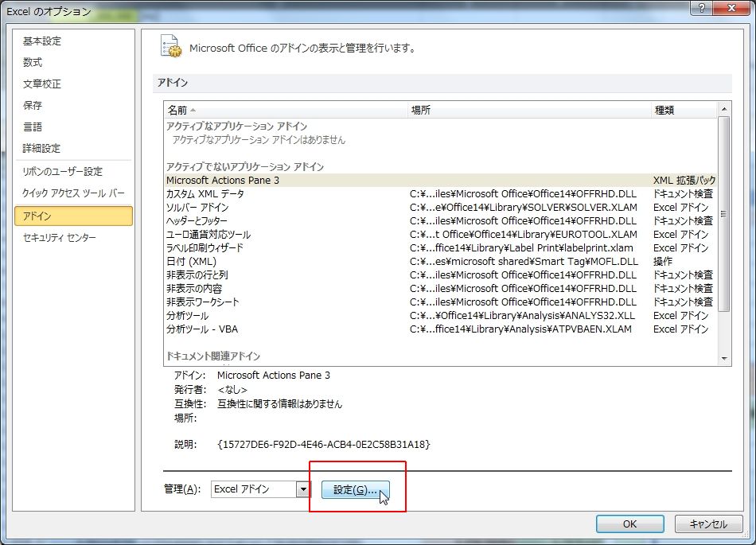Select 日付 (XML) add-in row
The height and width of the screenshot is (545, 756).
click(440, 261)
